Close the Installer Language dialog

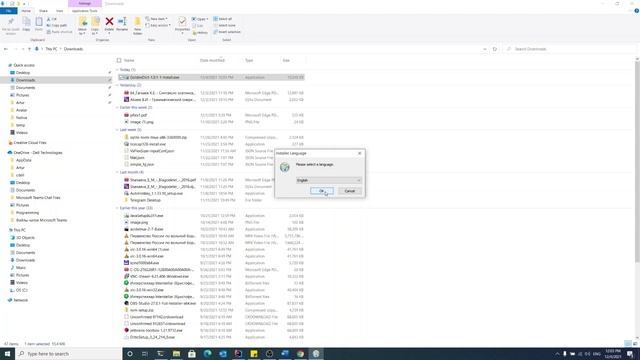coord(360,153)
